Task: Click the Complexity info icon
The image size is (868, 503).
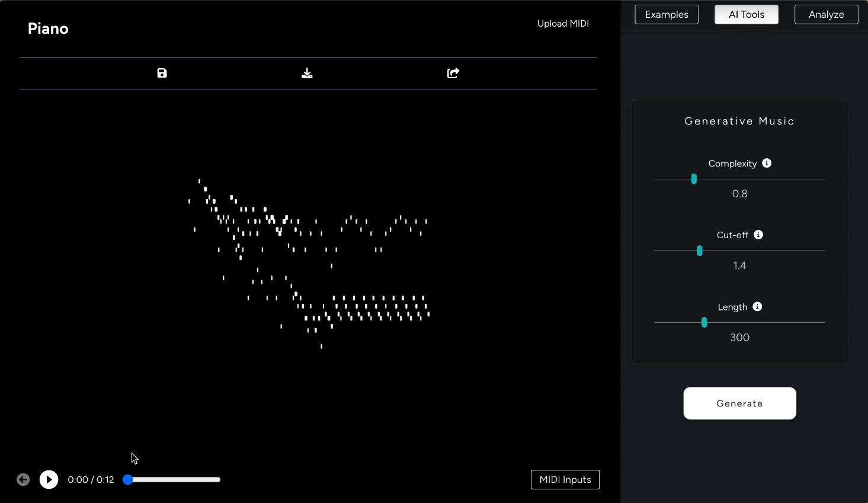Action: click(767, 163)
